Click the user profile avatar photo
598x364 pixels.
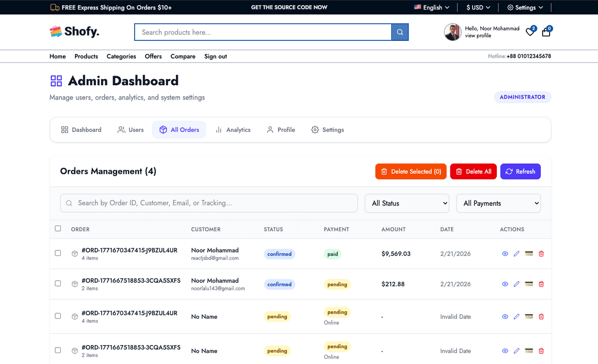click(x=452, y=32)
